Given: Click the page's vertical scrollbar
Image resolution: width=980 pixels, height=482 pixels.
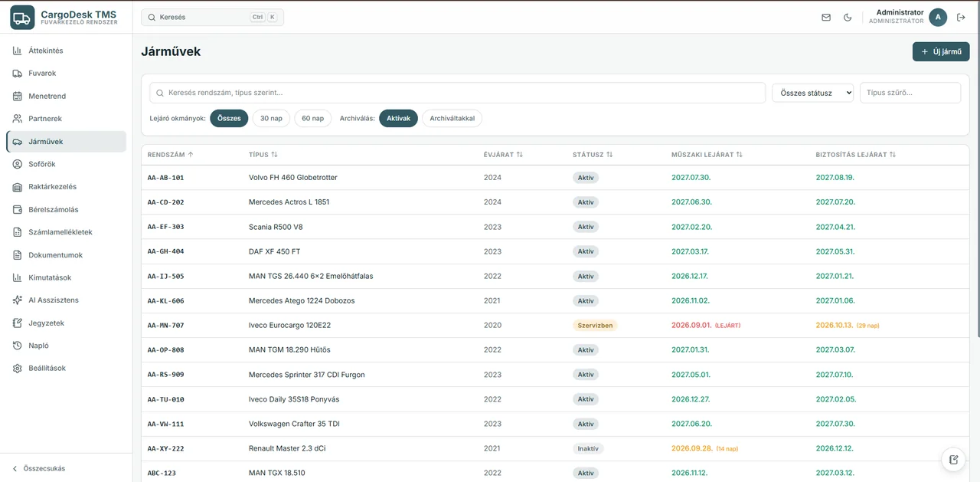Looking at the screenshot, I should (x=977, y=169).
